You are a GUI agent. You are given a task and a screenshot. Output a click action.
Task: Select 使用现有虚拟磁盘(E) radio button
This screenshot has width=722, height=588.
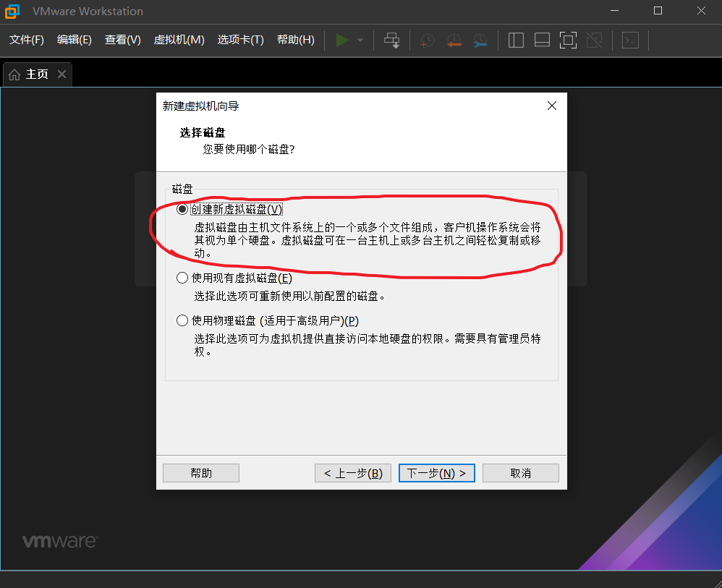point(182,278)
